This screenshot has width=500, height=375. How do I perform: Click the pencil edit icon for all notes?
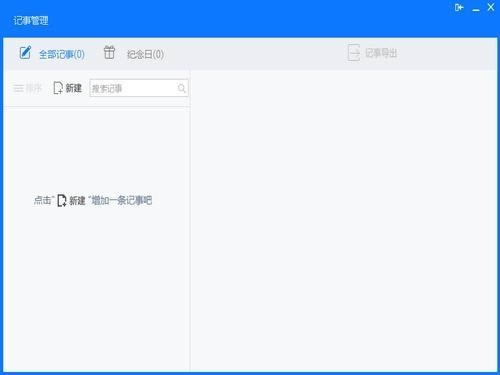tap(25, 53)
